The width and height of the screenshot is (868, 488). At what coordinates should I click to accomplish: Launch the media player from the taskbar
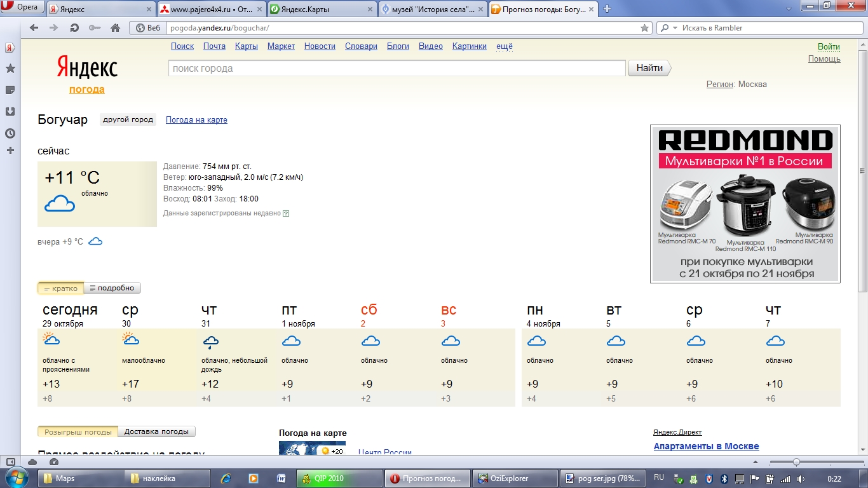click(253, 478)
